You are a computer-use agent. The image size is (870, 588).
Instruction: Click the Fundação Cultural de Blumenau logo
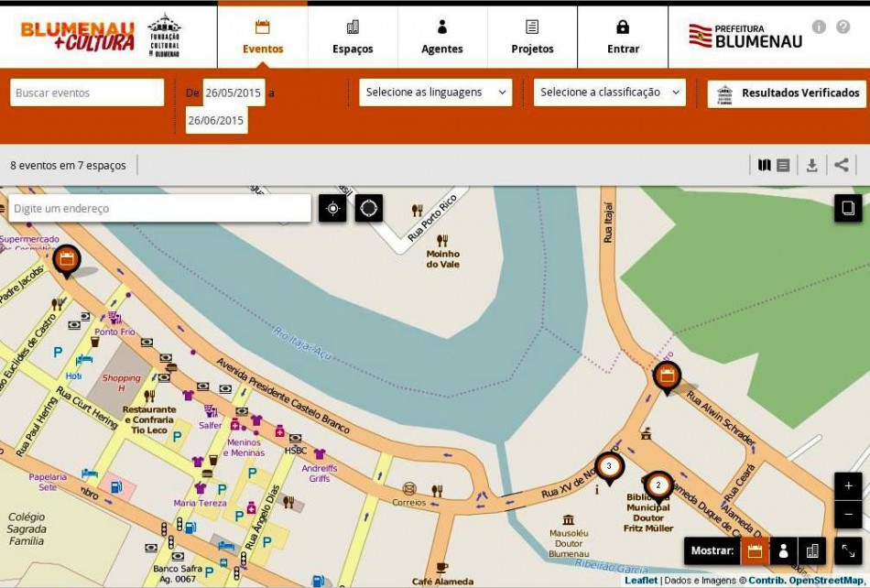point(164,36)
